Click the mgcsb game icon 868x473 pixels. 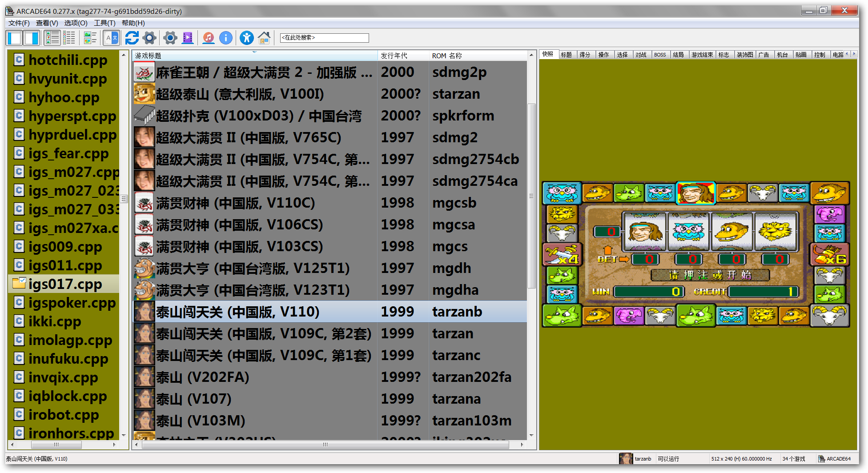click(145, 203)
